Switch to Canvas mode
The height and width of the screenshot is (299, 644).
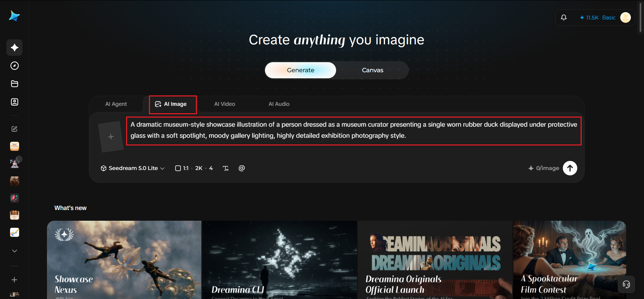coord(373,70)
